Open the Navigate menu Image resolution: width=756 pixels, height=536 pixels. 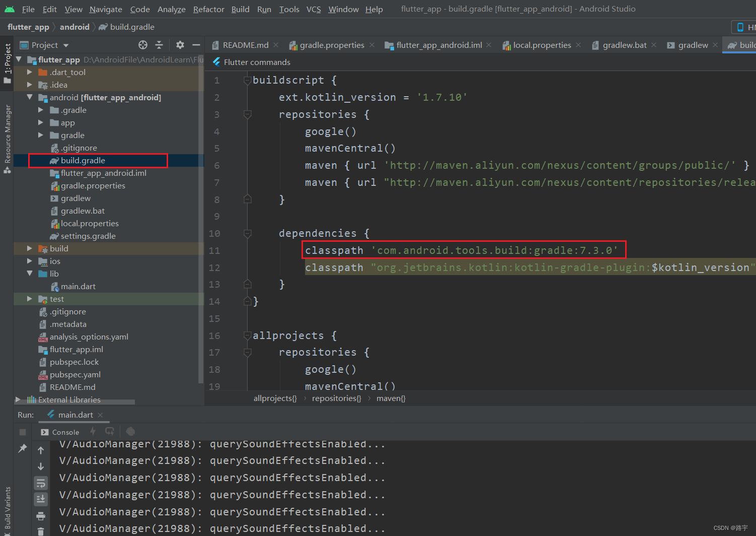pyautogui.click(x=106, y=9)
